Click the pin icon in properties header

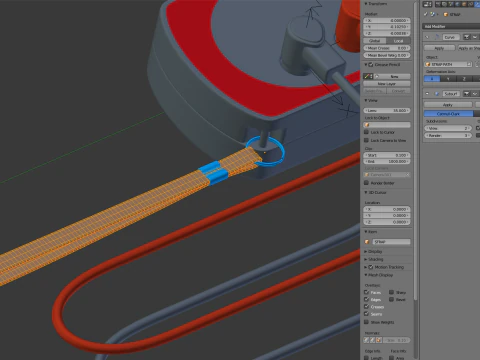coord(426,14)
